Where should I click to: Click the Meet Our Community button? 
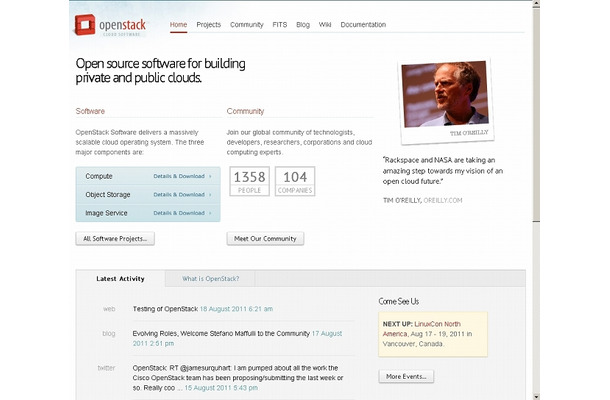click(265, 239)
